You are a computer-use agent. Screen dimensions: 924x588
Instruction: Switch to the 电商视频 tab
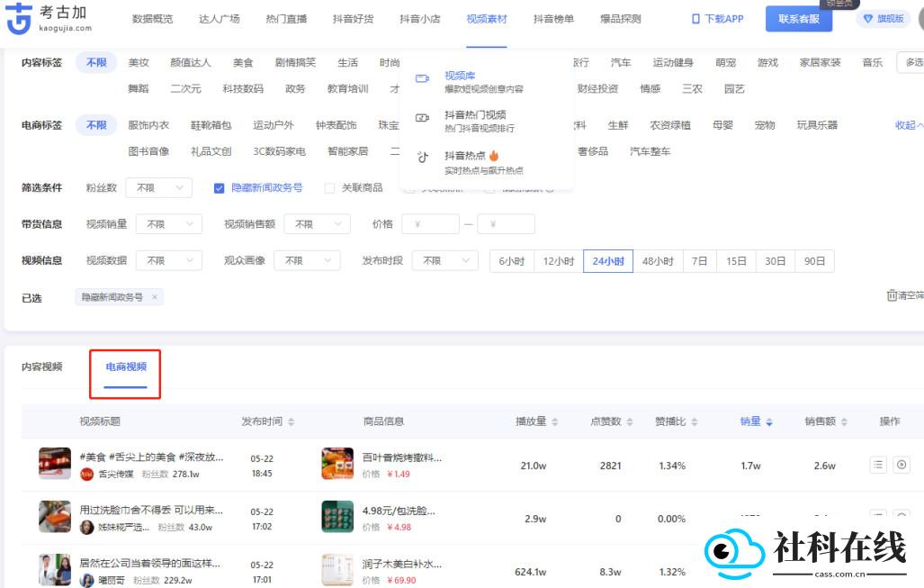tap(126, 366)
